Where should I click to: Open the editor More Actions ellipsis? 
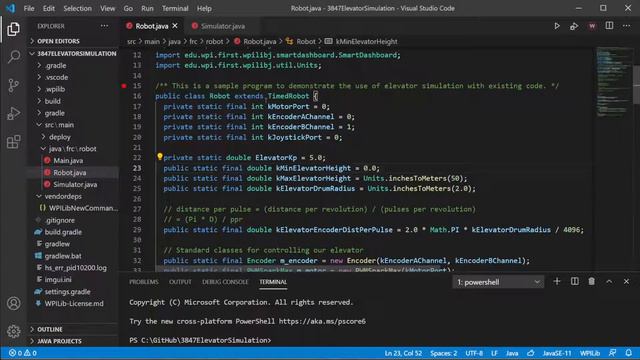click(x=626, y=26)
